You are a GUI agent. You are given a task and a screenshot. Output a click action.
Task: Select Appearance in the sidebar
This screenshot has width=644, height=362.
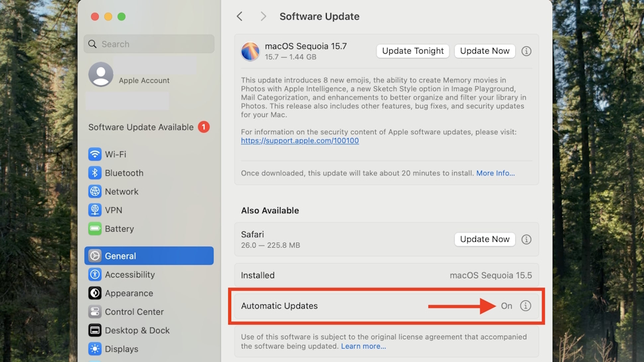click(149, 293)
